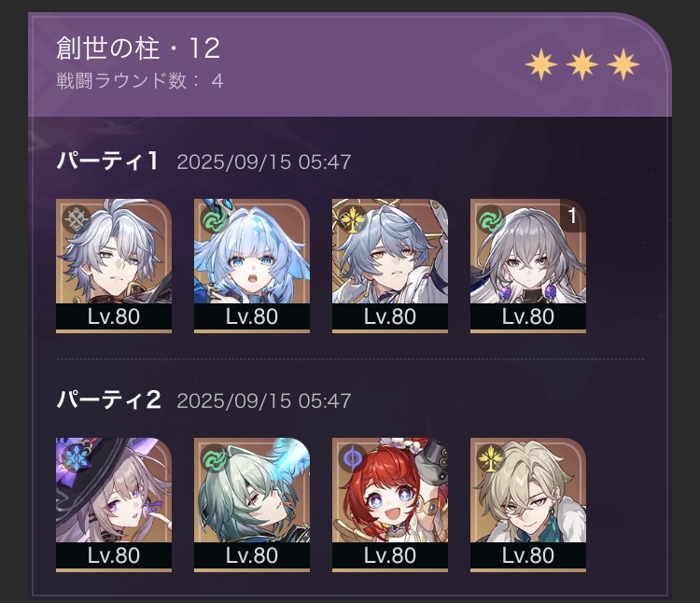Viewport: 700px width, 603px height.
Task: Click the Lv.80 label under blonde man
Action: tap(528, 555)
